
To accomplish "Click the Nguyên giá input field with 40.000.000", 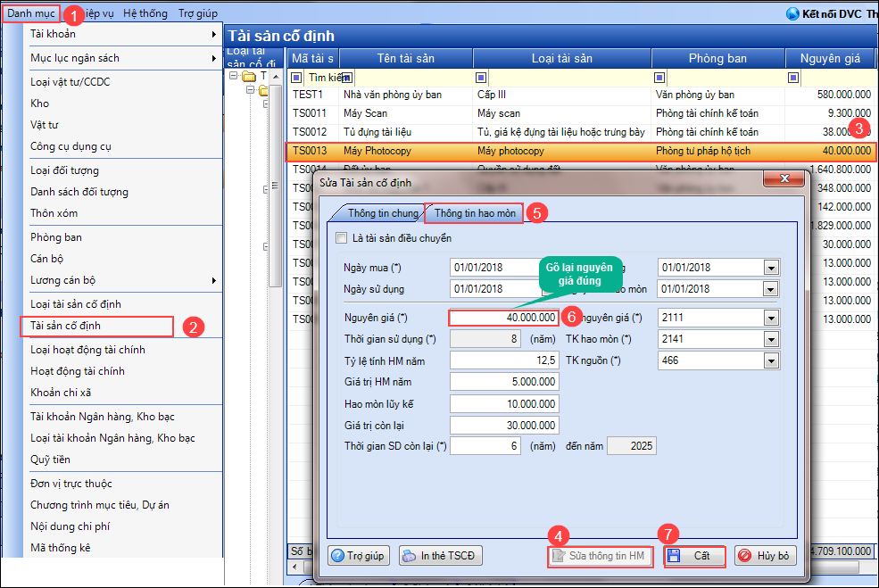I will (x=504, y=318).
